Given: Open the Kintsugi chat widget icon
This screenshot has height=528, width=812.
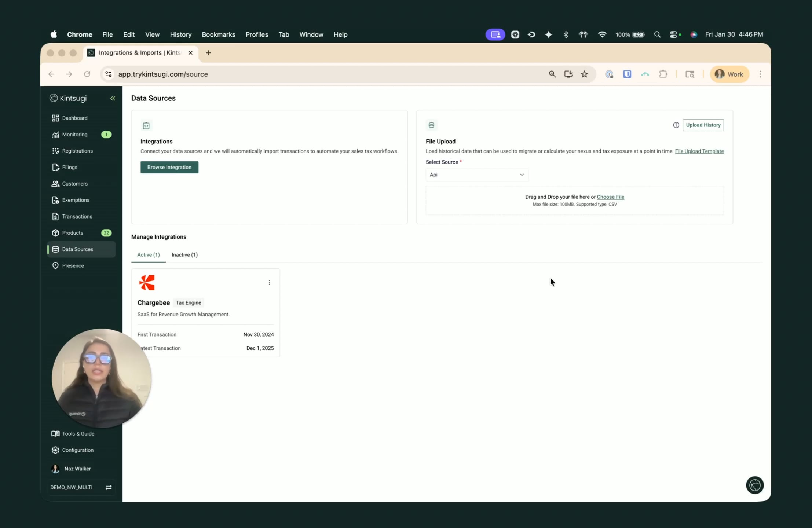Looking at the screenshot, I should pyautogui.click(x=754, y=485).
